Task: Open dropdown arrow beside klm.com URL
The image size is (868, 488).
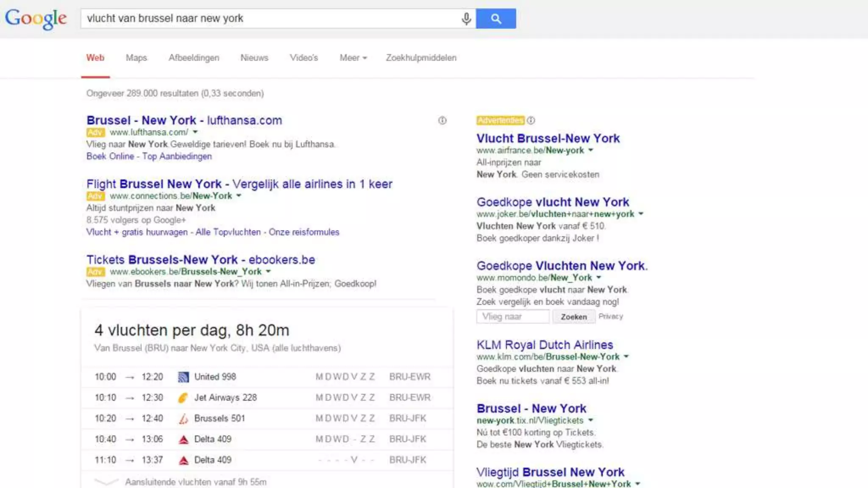Action: point(626,357)
